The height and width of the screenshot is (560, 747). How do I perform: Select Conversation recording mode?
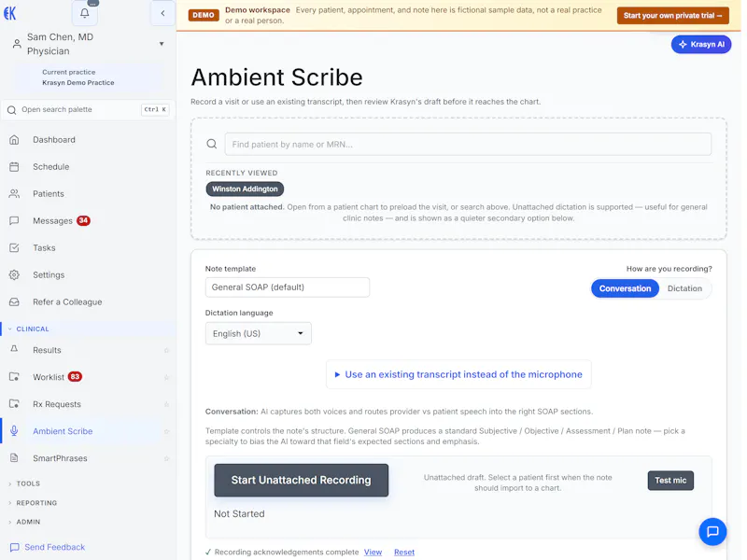point(625,288)
